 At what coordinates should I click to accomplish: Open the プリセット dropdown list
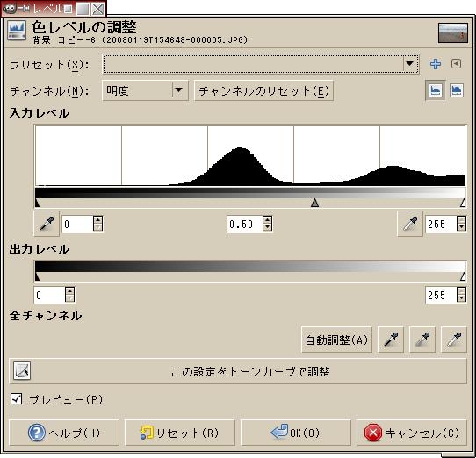pos(261,64)
